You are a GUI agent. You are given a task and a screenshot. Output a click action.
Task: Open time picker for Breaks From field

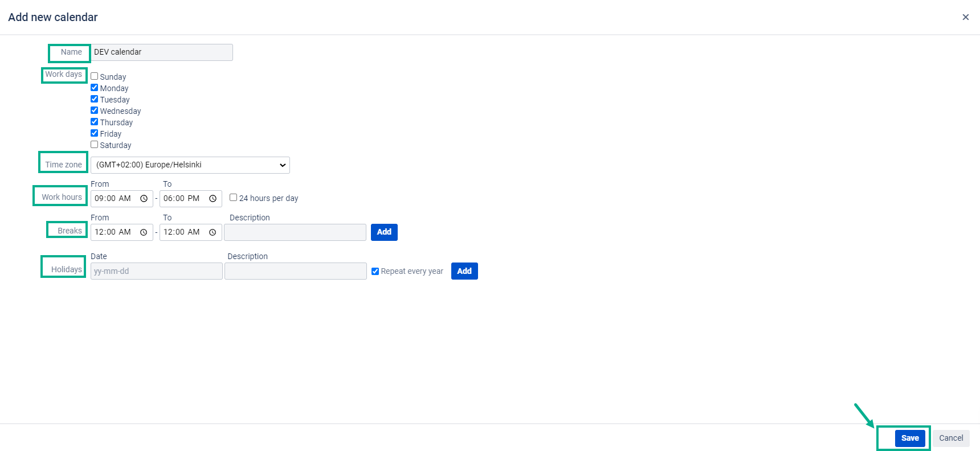[x=144, y=232]
